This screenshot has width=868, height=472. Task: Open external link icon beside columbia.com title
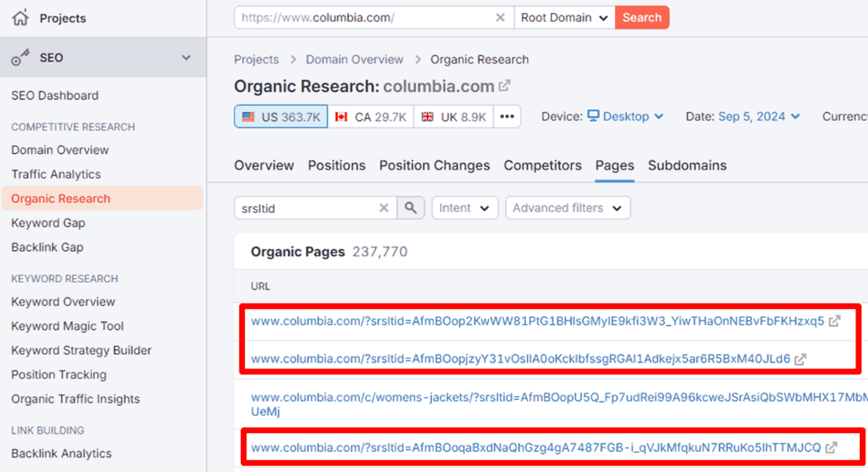tap(504, 86)
